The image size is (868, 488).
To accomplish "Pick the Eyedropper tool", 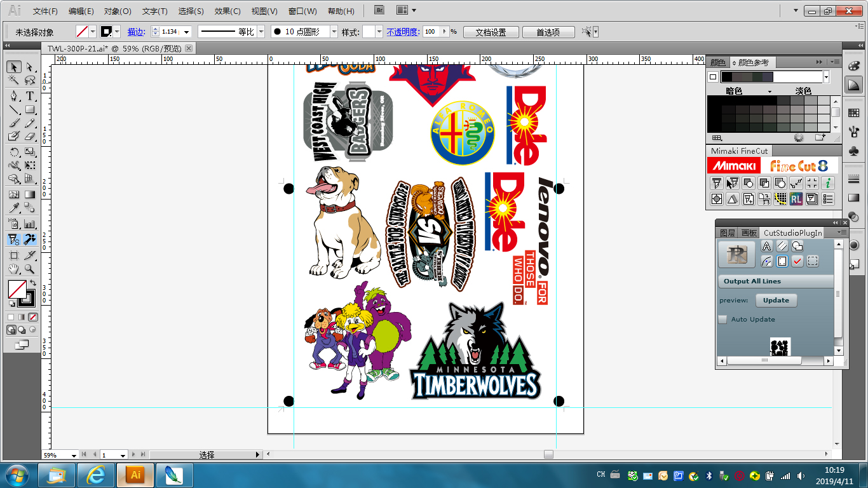I will point(13,208).
